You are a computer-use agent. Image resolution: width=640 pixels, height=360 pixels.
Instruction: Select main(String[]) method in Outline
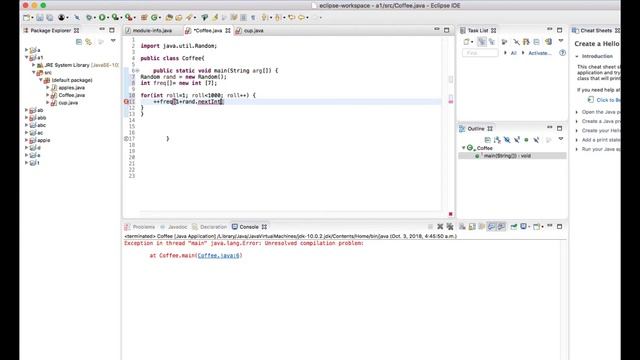coord(507,156)
